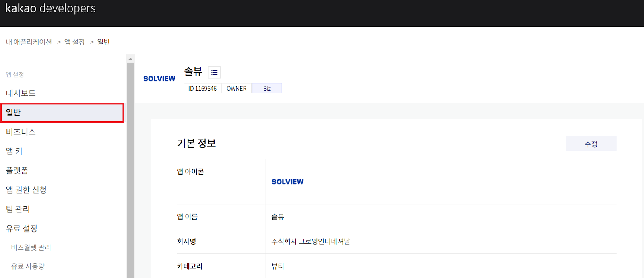Click the 앱 설정 sidebar section label

[x=15, y=74]
